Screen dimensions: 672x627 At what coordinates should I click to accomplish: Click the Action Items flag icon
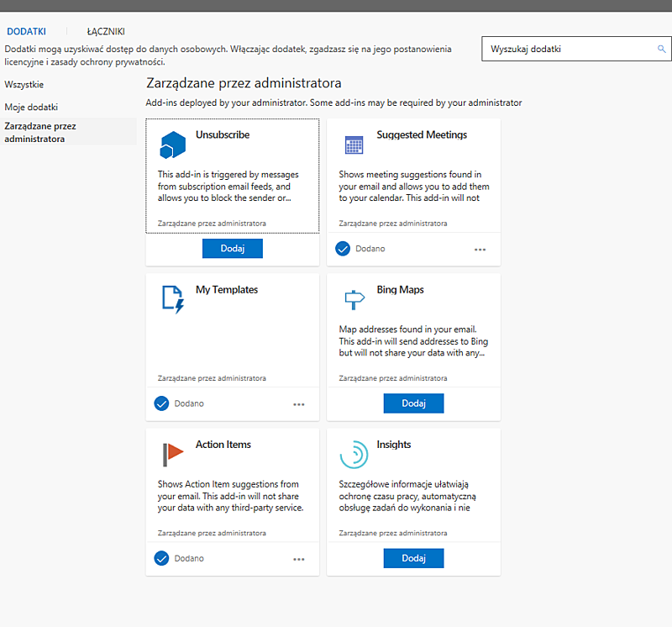click(x=171, y=453)
